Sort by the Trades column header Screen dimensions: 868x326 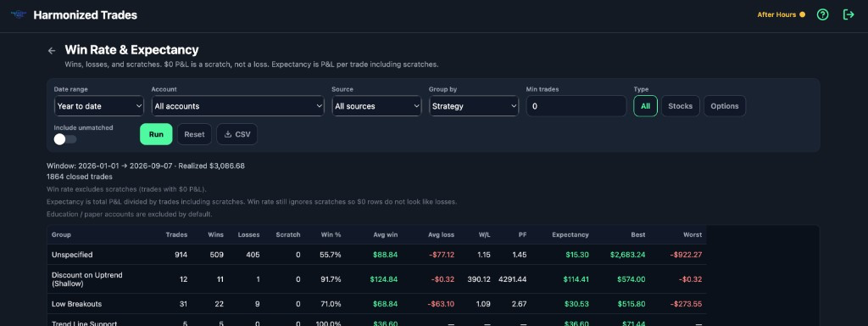pos(176,234)
